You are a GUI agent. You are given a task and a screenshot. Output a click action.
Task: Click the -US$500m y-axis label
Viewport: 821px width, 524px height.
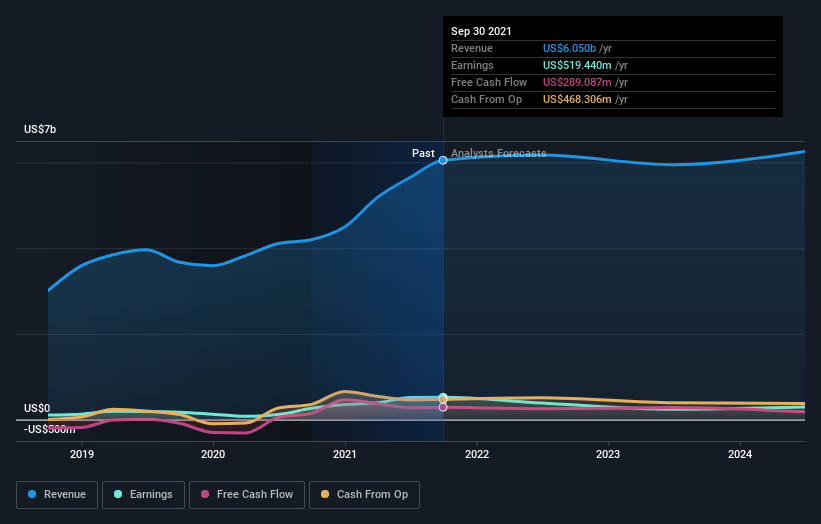click(50, 429)
